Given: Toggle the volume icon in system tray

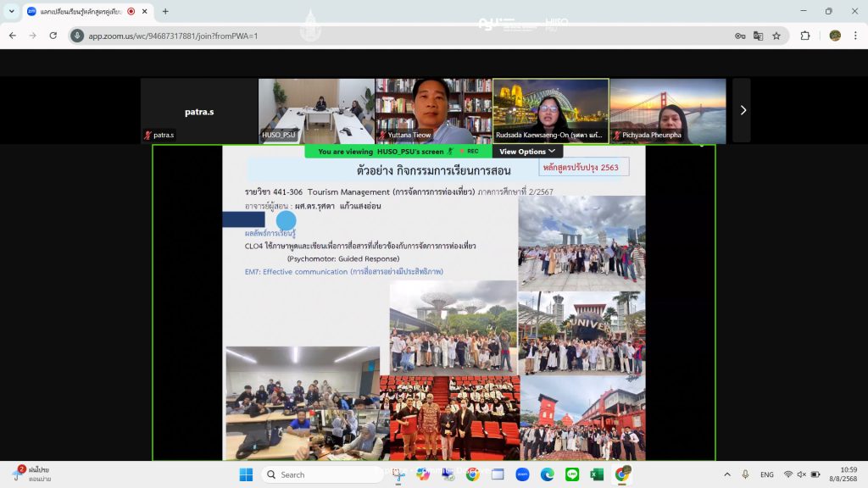Looking at the screenshot, I should pos(801,474).
